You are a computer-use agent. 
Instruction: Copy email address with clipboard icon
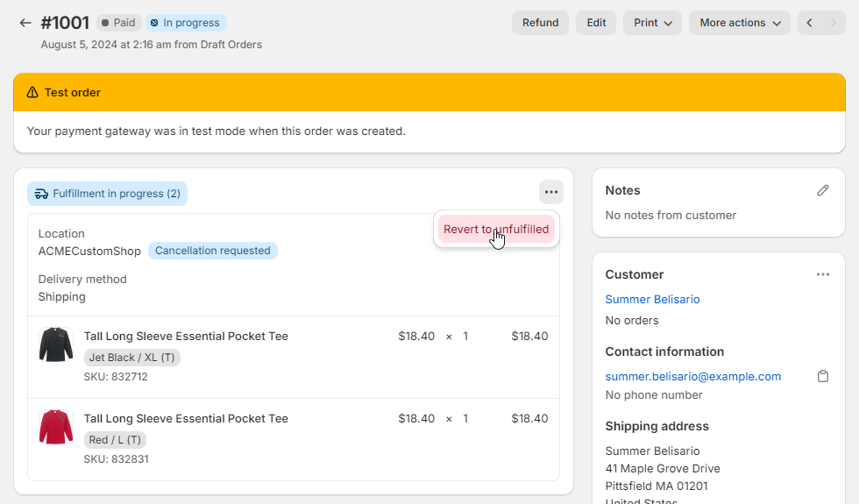tap(822, 376)
